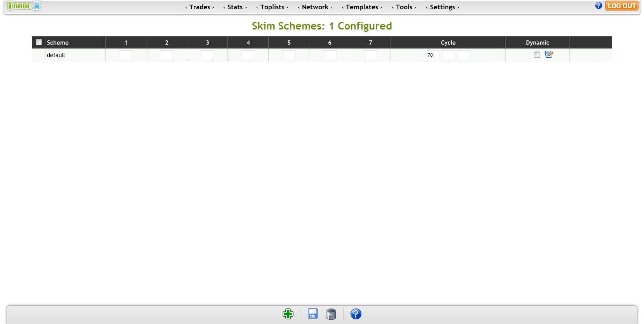Viewport: 644px width, 324px height.
Task: Toggle the select-all checkbox in header
Action: [39, 42]
